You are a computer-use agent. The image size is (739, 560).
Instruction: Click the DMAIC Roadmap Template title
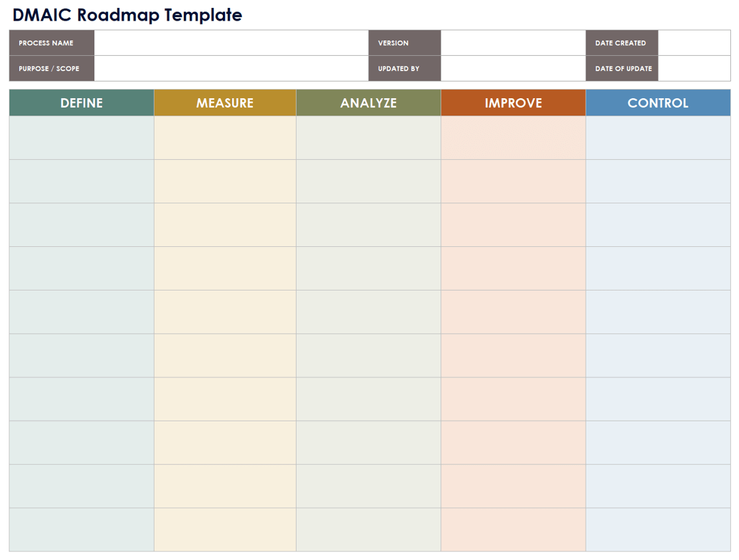(127, 15)
